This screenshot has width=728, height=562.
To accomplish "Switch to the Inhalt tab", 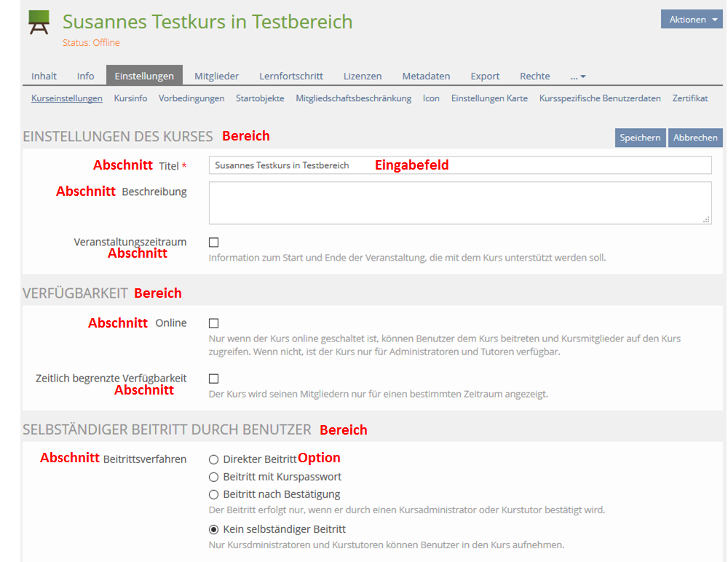I will (x=44, y=76).
